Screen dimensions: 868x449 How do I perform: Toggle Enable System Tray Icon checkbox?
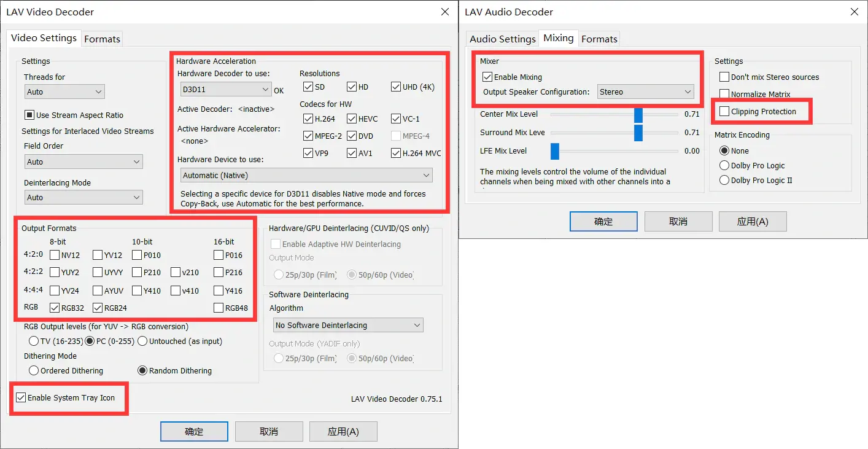point(21,397)
